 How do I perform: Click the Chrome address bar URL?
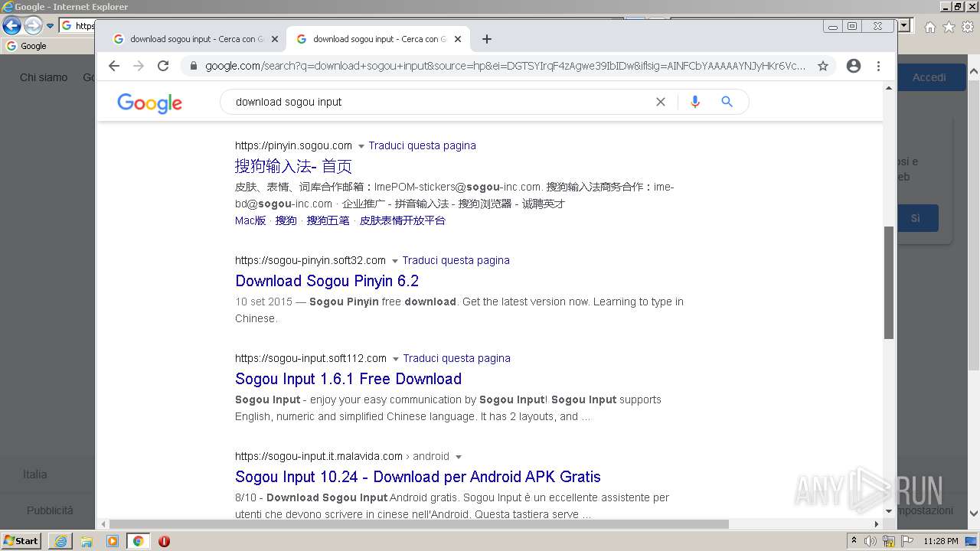click(x=505, y=66)
